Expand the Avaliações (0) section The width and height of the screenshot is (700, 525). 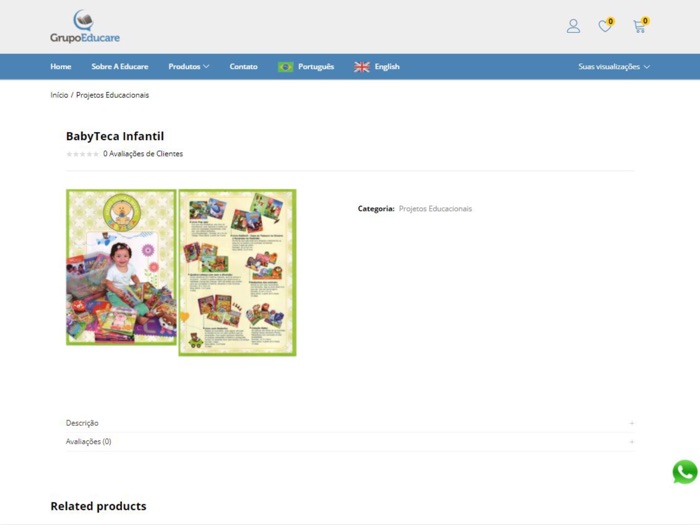350,442
